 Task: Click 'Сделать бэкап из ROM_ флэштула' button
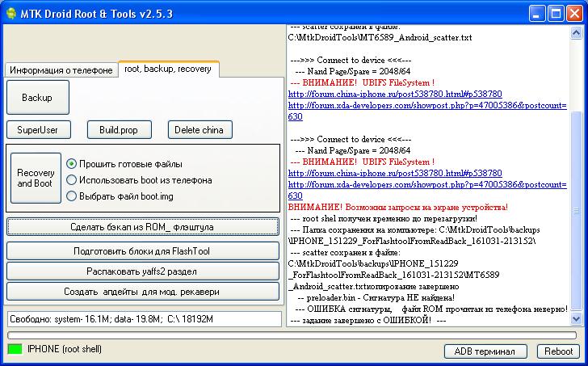142,227
